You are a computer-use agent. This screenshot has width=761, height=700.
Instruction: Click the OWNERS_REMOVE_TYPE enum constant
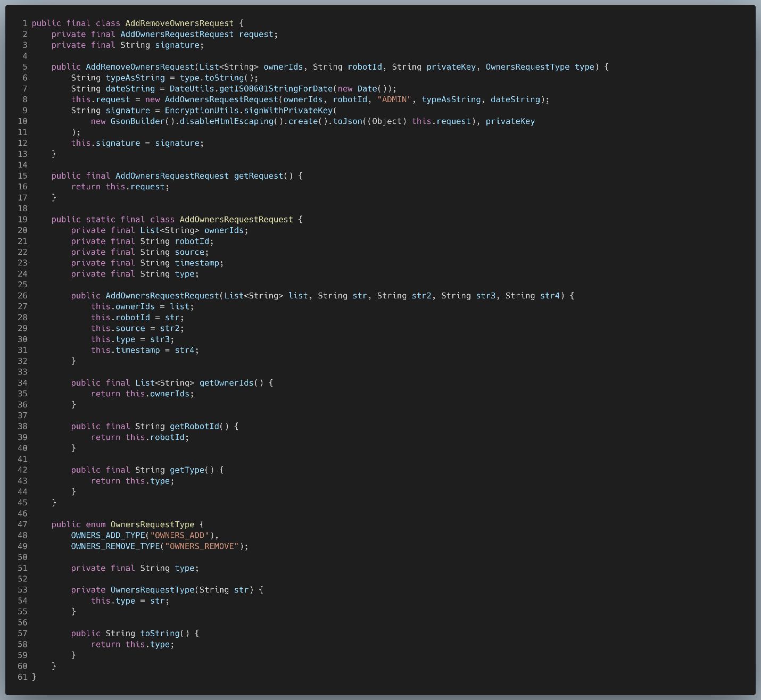pos(115,546)
